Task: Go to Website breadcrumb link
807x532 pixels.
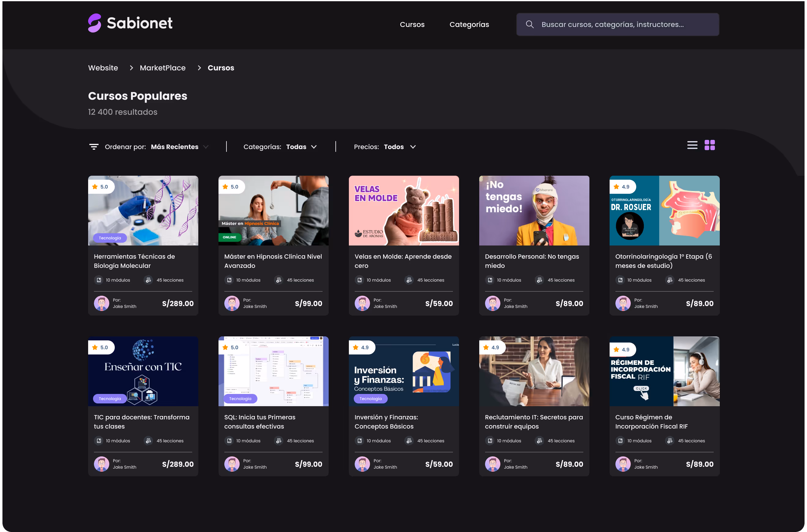Action: pyautogui.click(x=103, y=68)
